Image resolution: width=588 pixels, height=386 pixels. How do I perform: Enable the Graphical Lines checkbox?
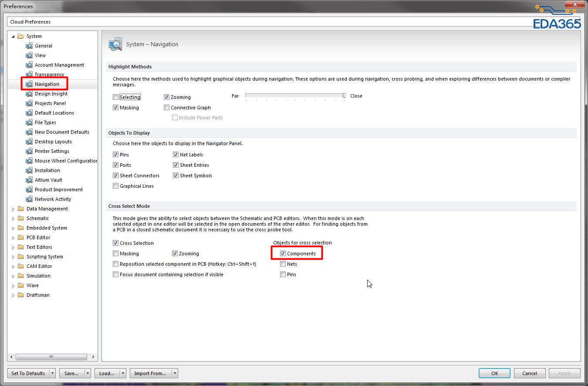tap(115, 186)
